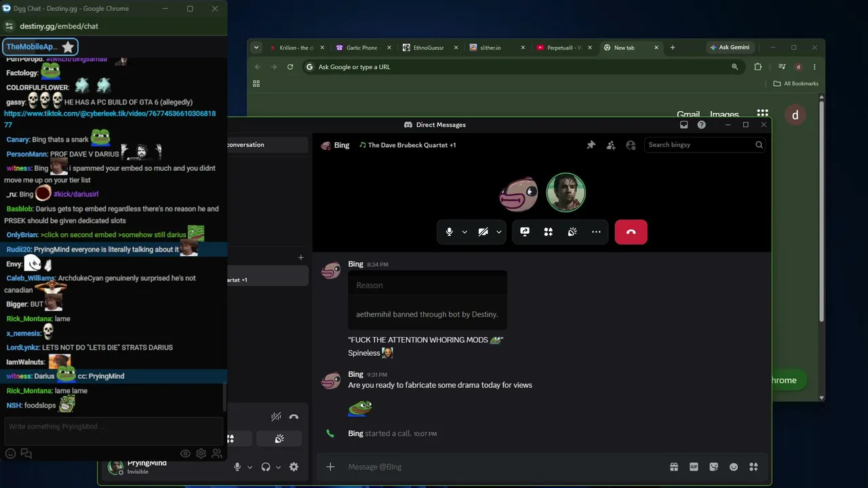Open whispers in Dgg chat
The image size is (868, 488).
pos(26,453)
